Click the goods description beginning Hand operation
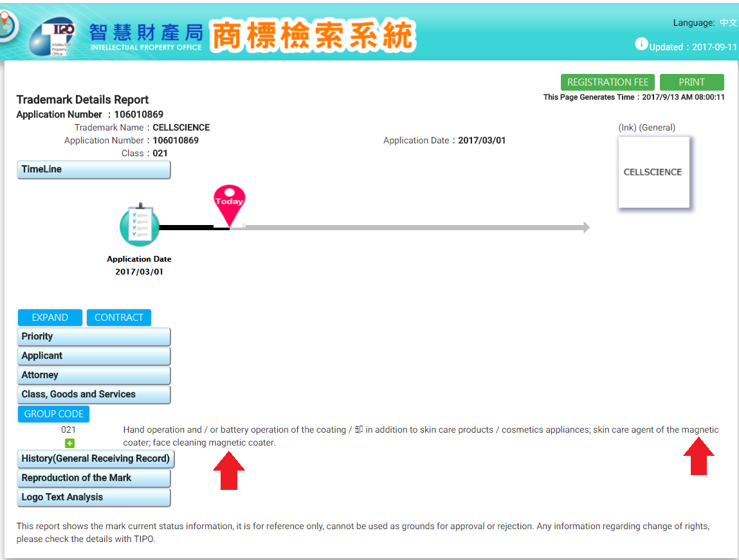This screenshot has width=739, height=560. point(421,436)
